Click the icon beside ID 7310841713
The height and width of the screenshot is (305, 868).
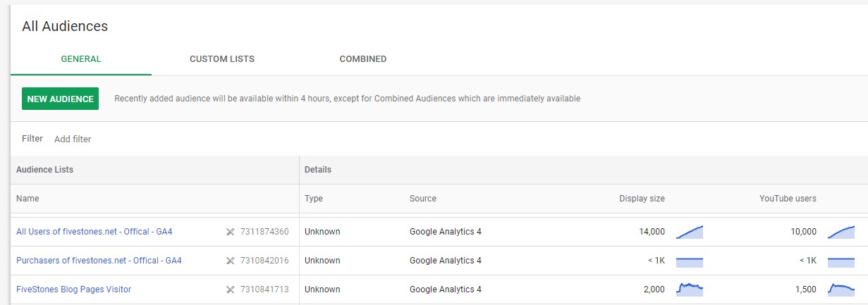tap(230, 290)
